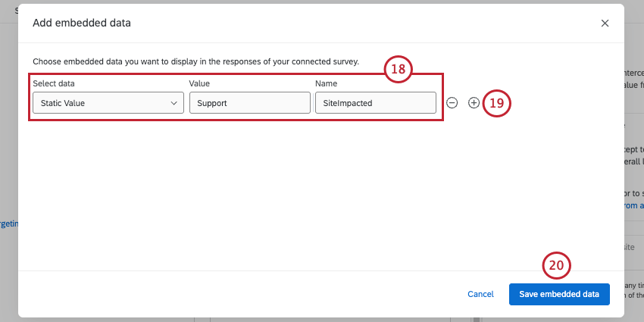Image resolution: width=644 pixels, height=322 pixels.
Task: Click the red step marker numbered 19
Action: (x=497, y=103)
